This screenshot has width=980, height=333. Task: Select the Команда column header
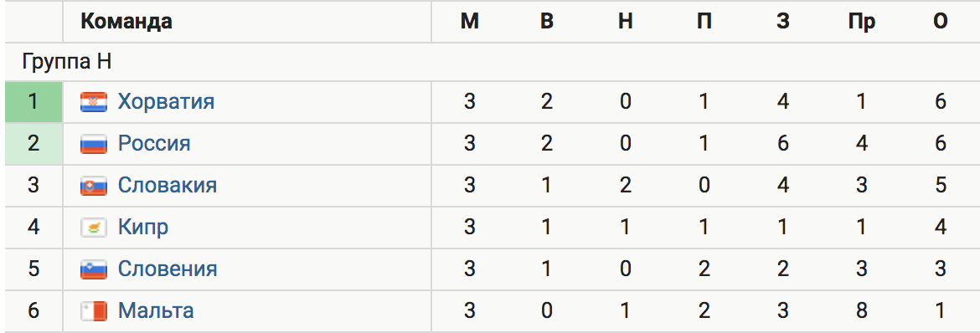pos(126,22)
